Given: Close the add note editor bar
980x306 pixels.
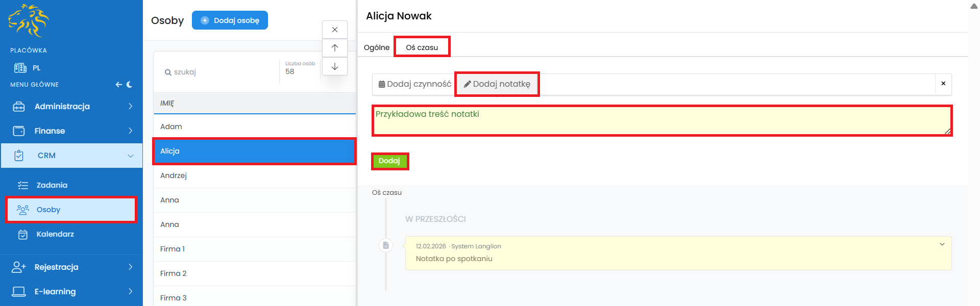Looking at the screenshot, I should [x=943, y=84].
